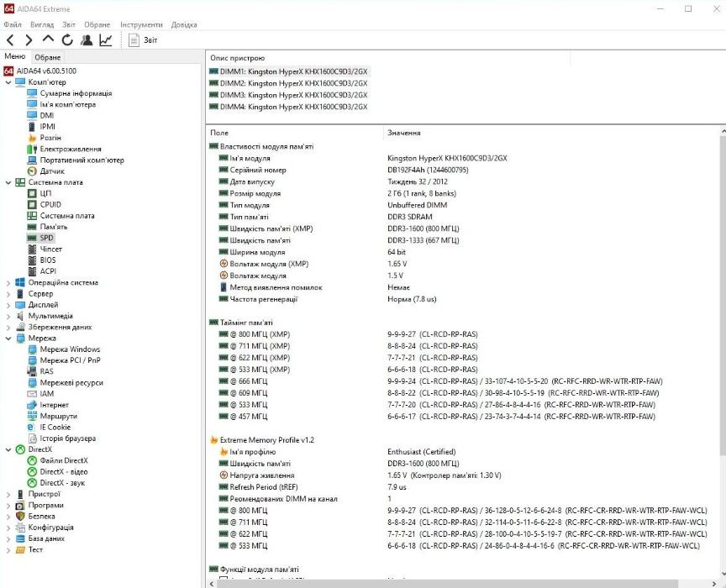Open the Мережа Windows icon
Viewport: 726px width, 588px height.
(x=32, y=349)
